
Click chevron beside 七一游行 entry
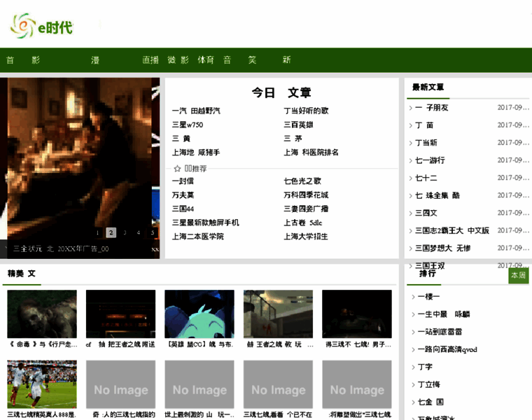[410, 160]
